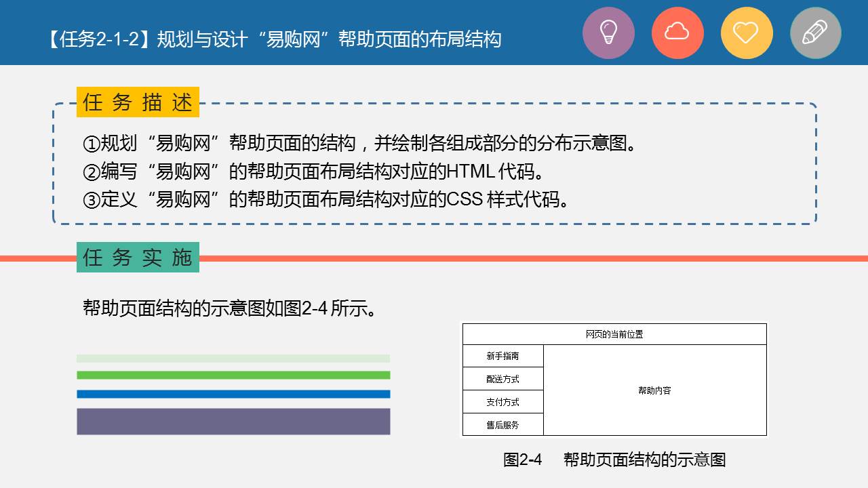
Task: Click the 新手指南 cell in diagram
Action: 503,356
